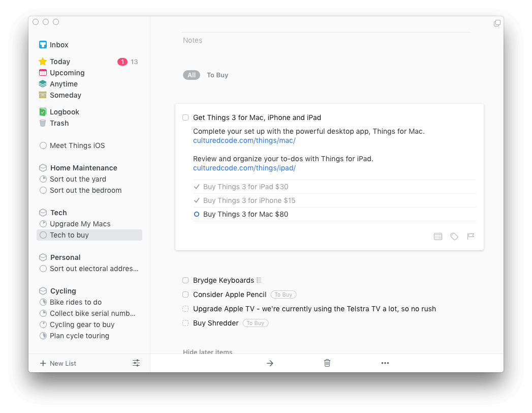The height and width of the screenshot is (413, 532).
Task: Click the To Buy tag on Buy Shredder
Action: coord(256,323)
